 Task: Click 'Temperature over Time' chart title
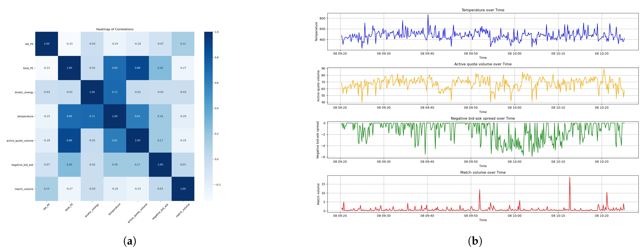tap(483, 10)
